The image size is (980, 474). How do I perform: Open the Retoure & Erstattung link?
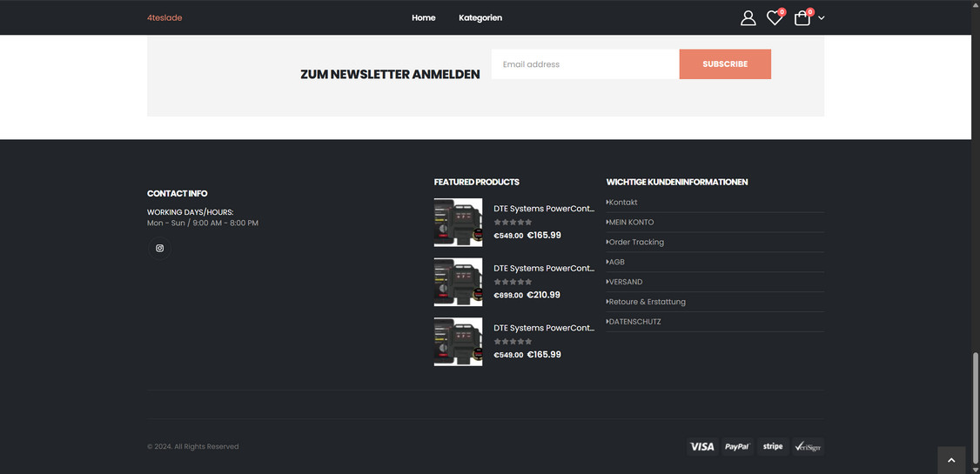[647, 302]
